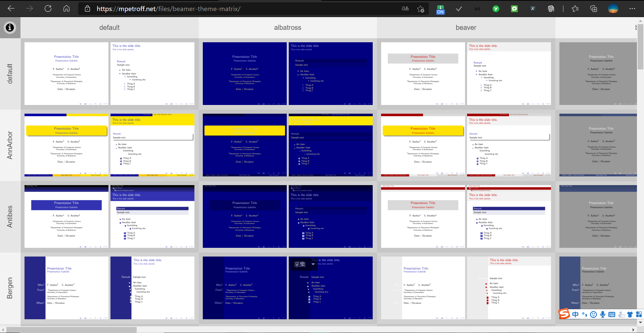Open Antibes beaver content slide thumbnail
The image size is (644, 333).
[x=509, y=216]
